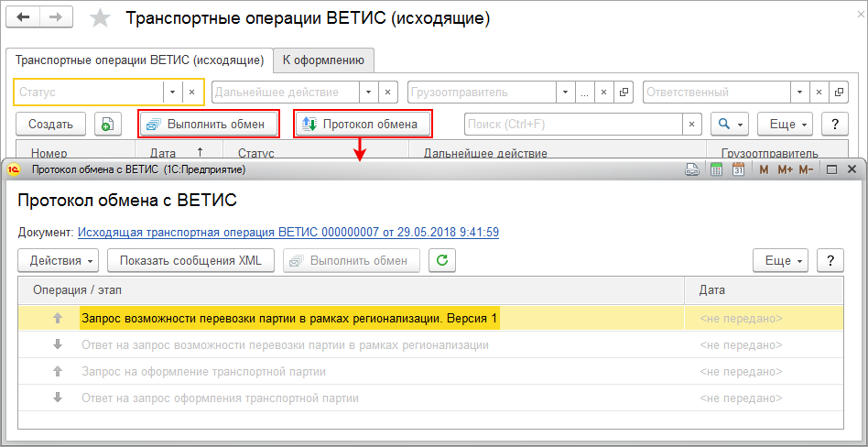Maximize the protocol window
Viewport: 868px width, 447px height.
click(x=831, y=170)
